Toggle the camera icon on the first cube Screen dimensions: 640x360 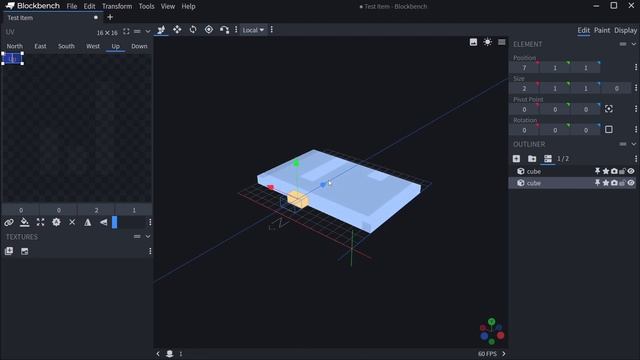tap(614, 171)
